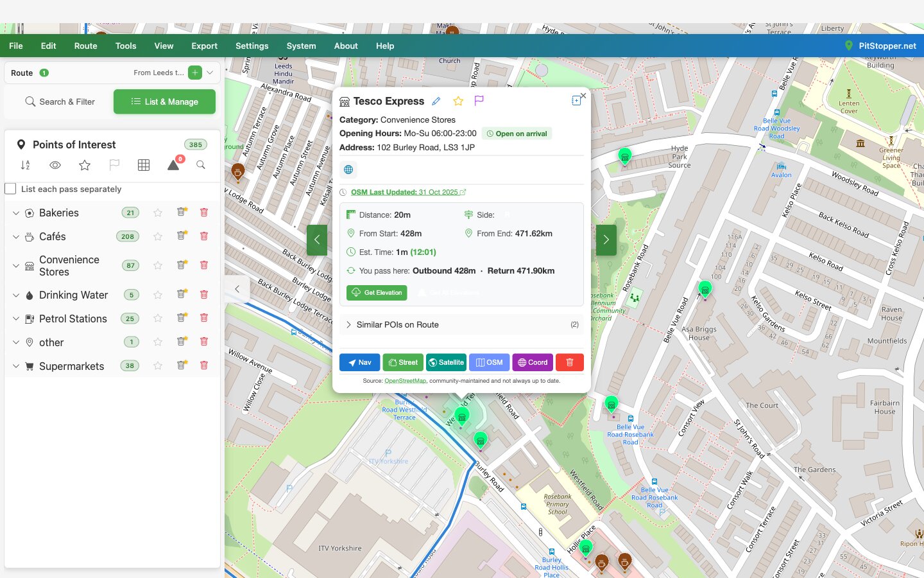Click the Satellite button
The width and height of the screenshot is (924, 578).
[446, 362]
